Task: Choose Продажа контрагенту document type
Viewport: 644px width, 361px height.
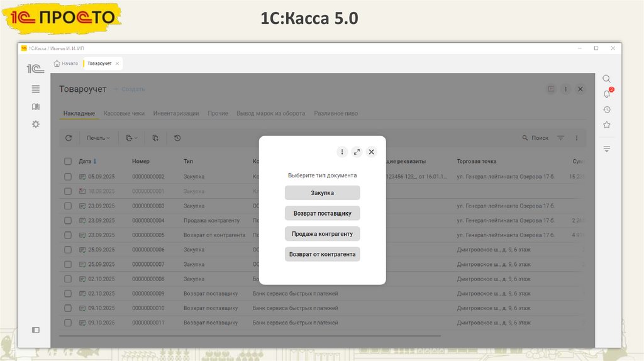Action: point(323,234)
